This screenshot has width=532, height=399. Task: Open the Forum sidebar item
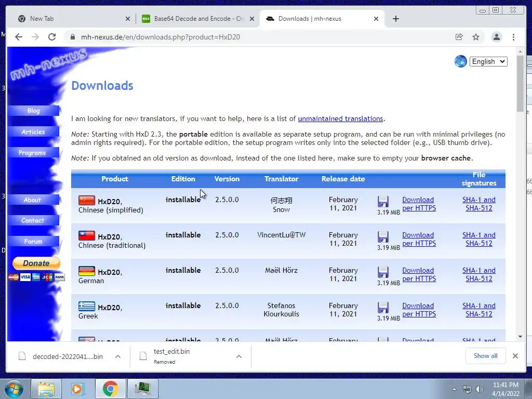33,242
